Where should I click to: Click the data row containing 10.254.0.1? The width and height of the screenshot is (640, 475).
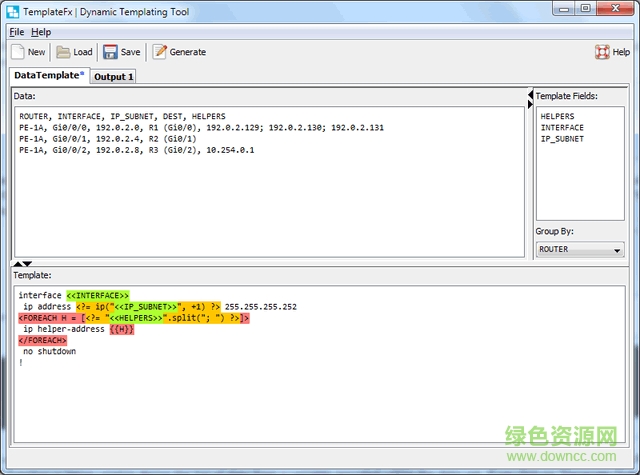(x=136, y=150)
